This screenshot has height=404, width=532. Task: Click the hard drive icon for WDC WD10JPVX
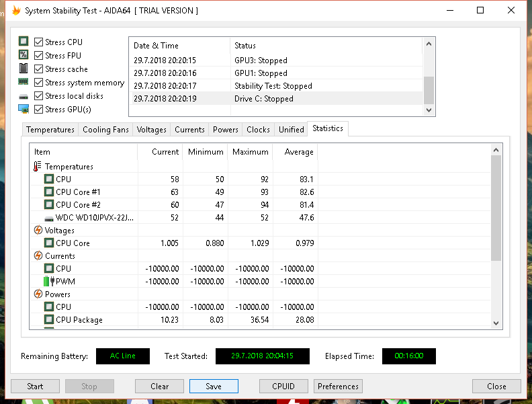pyautogui.click(x=49, y=218)
